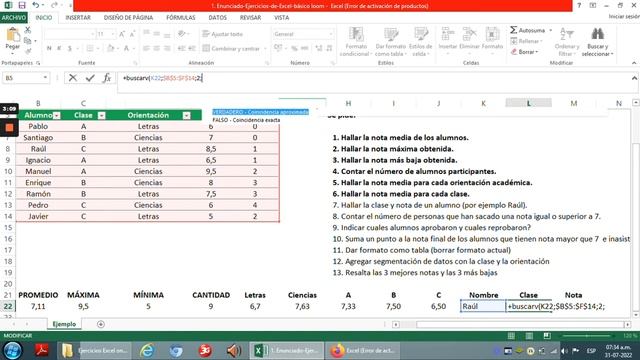Click the Format Painter brush icon
This screenshot has height=360, width=640.
pos(28,51)
